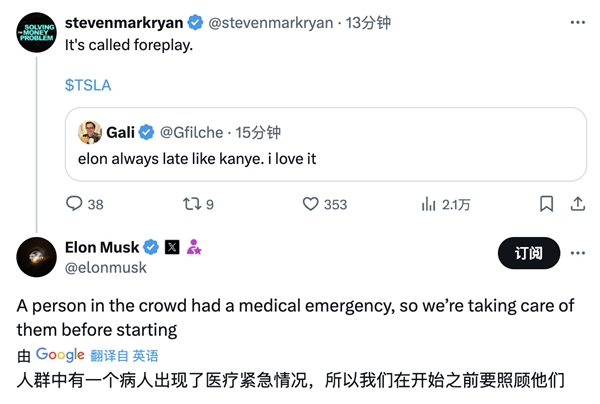Click Gali's verified badge in quoted tweet
600x404 pixels.
click(x=146, y=132)
